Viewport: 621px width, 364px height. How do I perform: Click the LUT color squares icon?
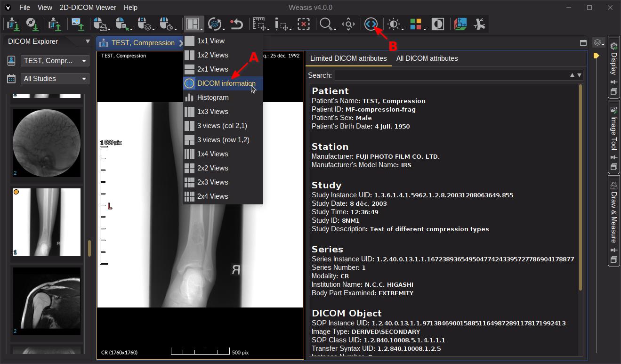pyautogui.click(x=416, y=24)
